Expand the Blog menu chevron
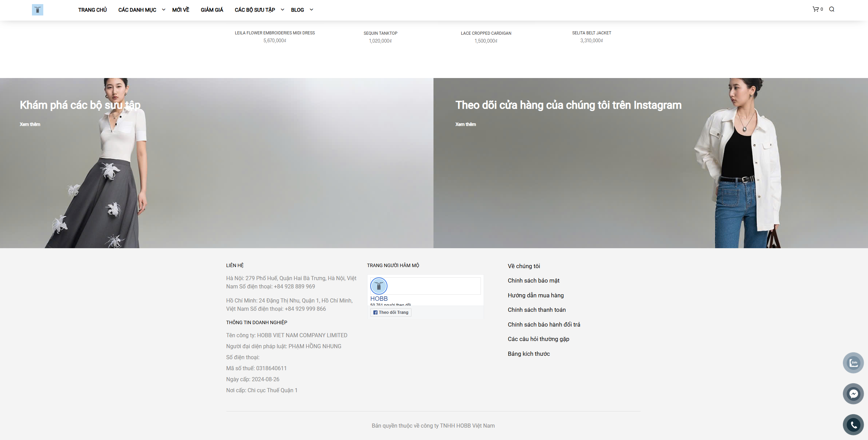Image resolution: width=868 pixels, height=440 pixels. click(x=311, y=10)
